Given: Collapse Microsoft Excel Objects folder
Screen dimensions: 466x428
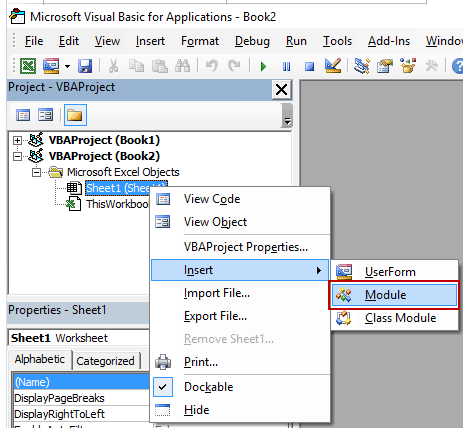Looking at the screenshot, I should pyautogui.click(x=36, y=172).
